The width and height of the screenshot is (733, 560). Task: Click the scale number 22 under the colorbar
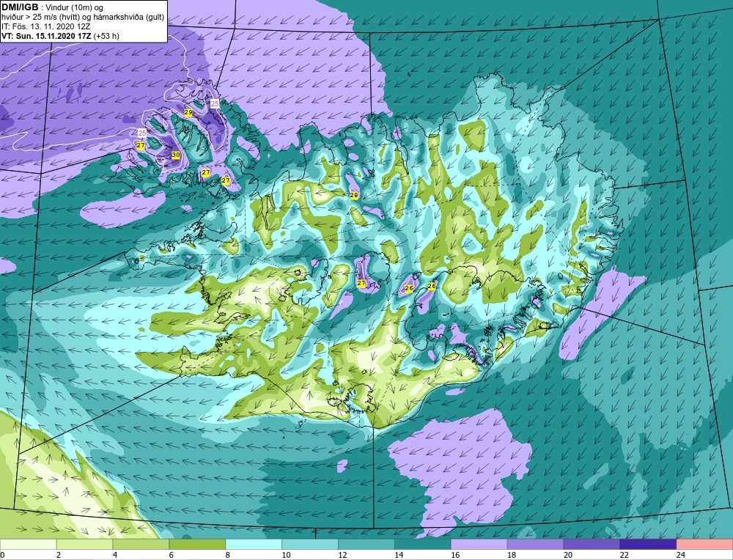624,555
